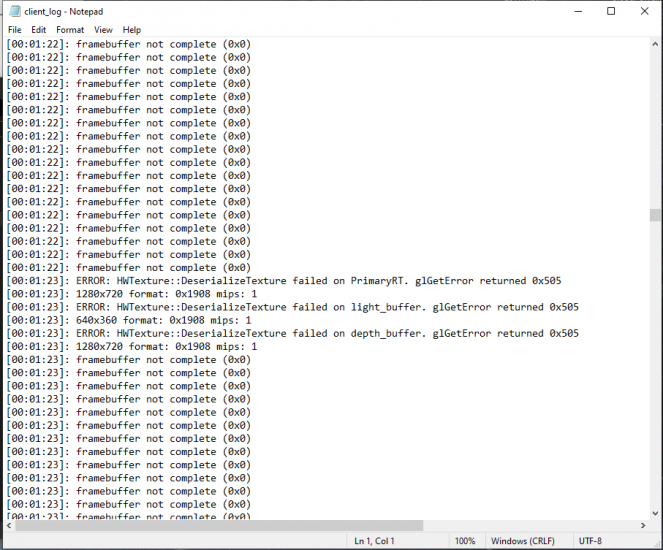Close the client_log Notepad window
663x550 pixels.
(x=644, y=11)
